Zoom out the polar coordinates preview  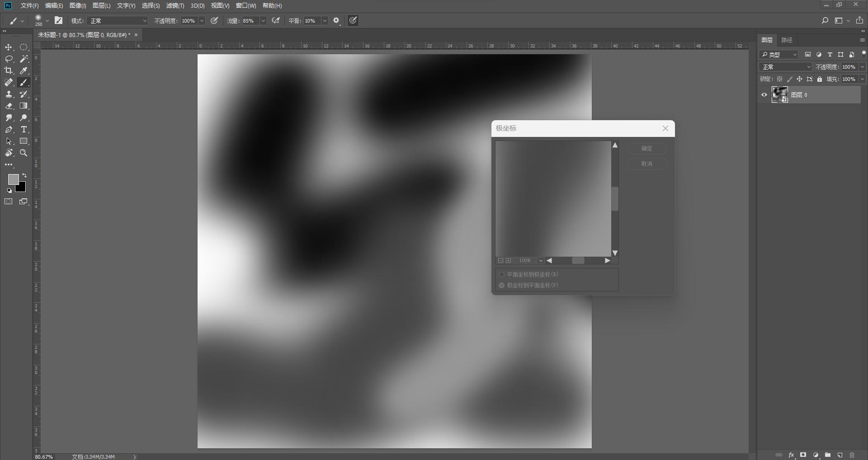tap(500, 261)
